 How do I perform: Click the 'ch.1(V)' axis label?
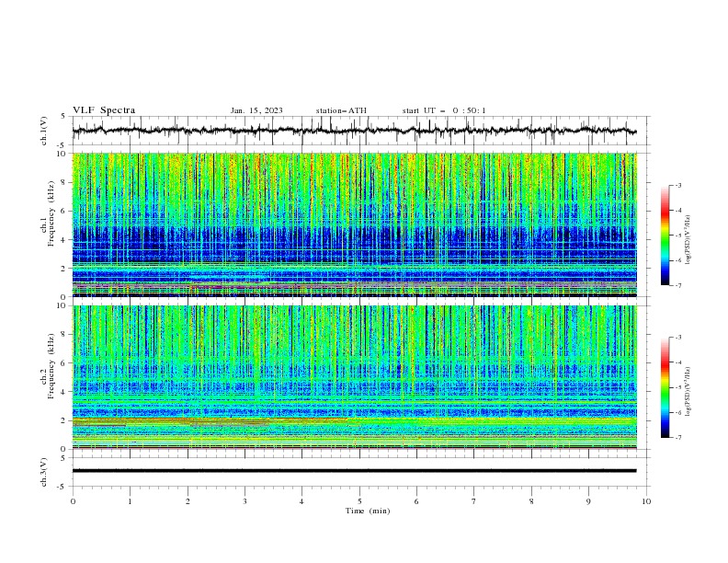tap(44, 131)
